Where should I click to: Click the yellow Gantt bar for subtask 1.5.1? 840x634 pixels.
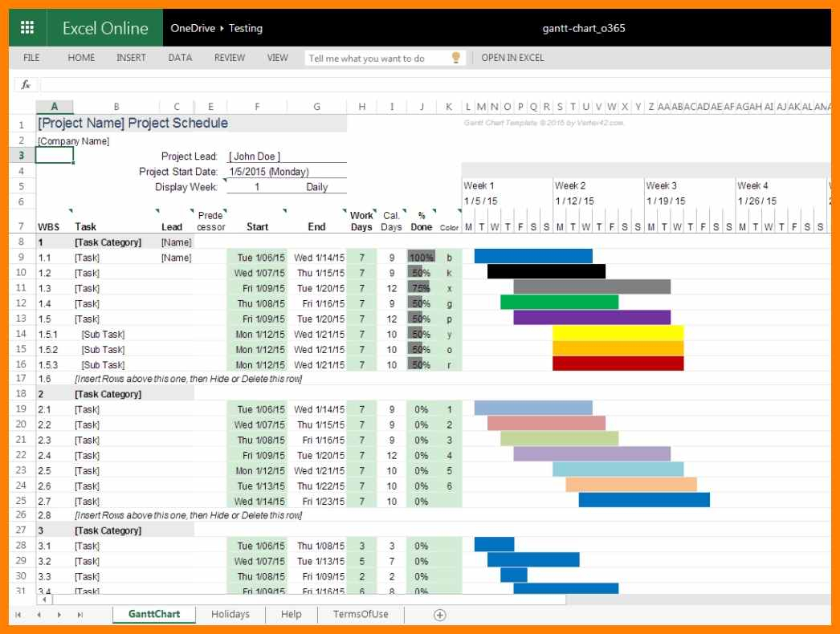click(618, 332)
